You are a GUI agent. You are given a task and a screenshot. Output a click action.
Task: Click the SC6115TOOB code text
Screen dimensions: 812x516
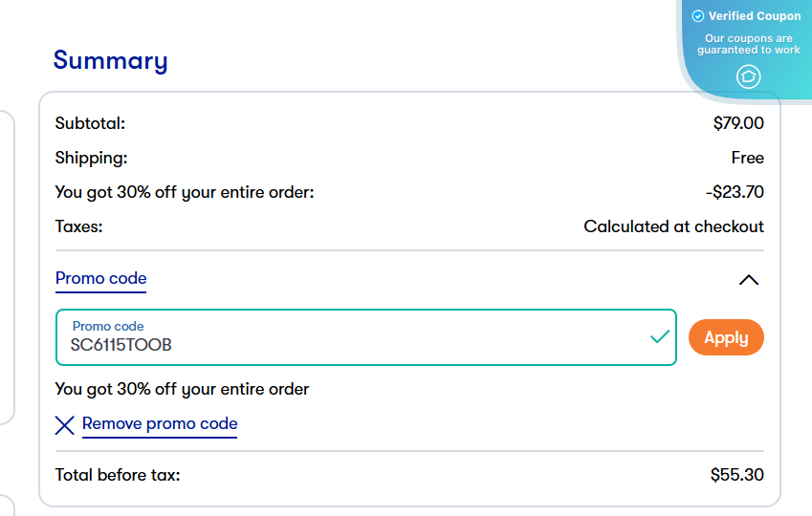click(x=121, y=345)
